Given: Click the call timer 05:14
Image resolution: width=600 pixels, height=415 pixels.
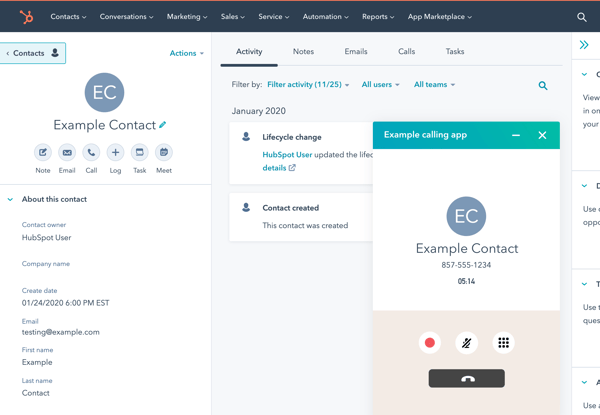Looking at the screenshot, I should [x=466, y=282].
